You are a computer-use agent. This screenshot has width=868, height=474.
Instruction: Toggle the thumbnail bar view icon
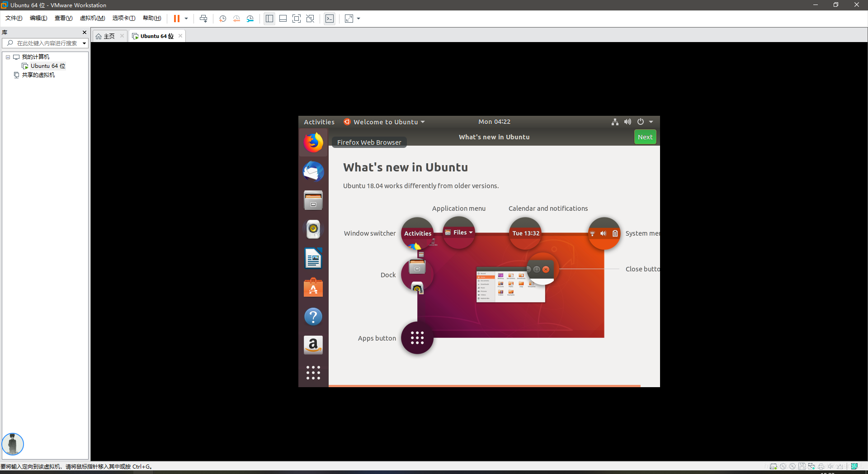[x=283, y=19]
